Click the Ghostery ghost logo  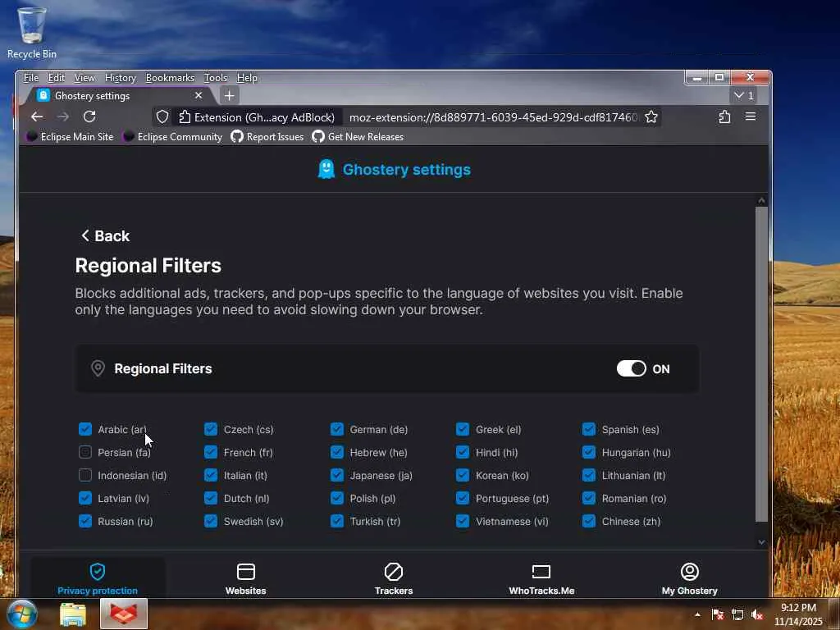click(x=326, y=169)
